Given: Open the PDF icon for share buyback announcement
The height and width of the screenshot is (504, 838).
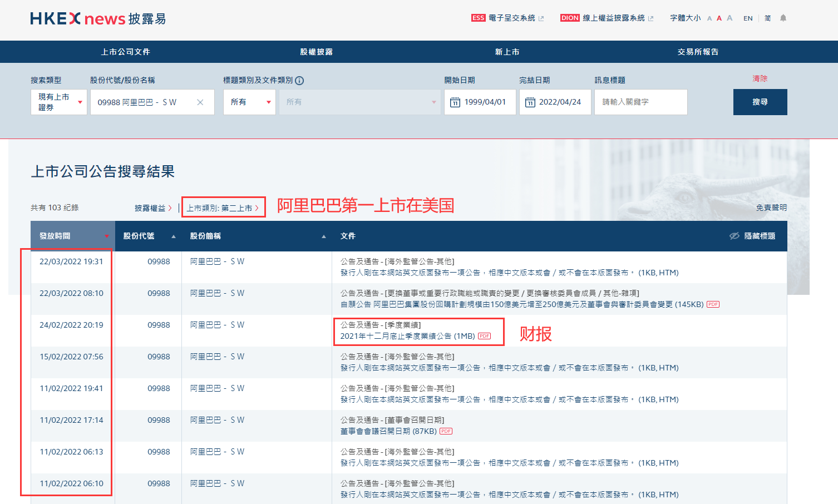Looking at the screenshot, I should (713, 304).
